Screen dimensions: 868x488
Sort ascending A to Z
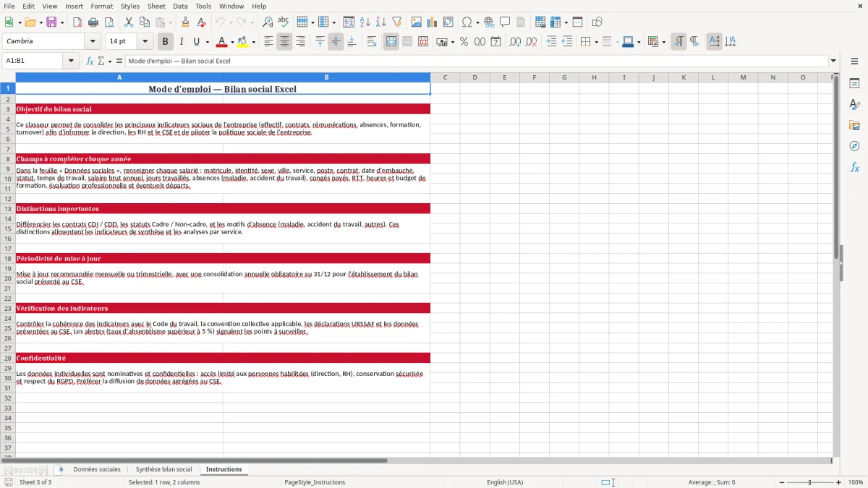(x=365, y=22)
